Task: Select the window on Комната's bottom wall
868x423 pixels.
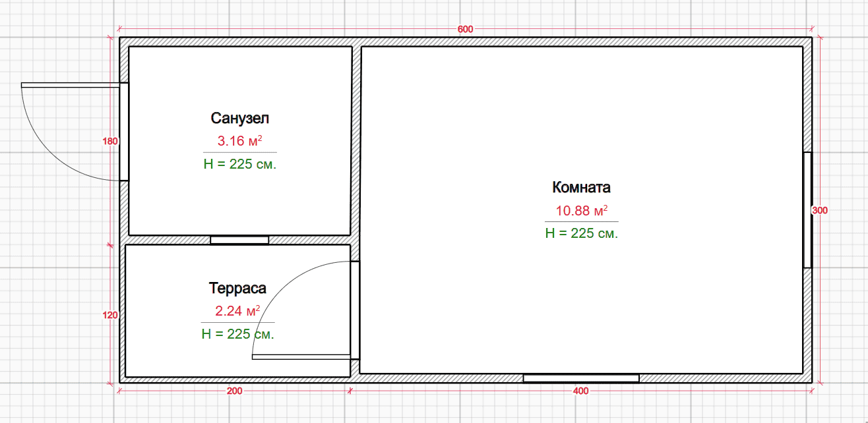Action: pos(581,378)
